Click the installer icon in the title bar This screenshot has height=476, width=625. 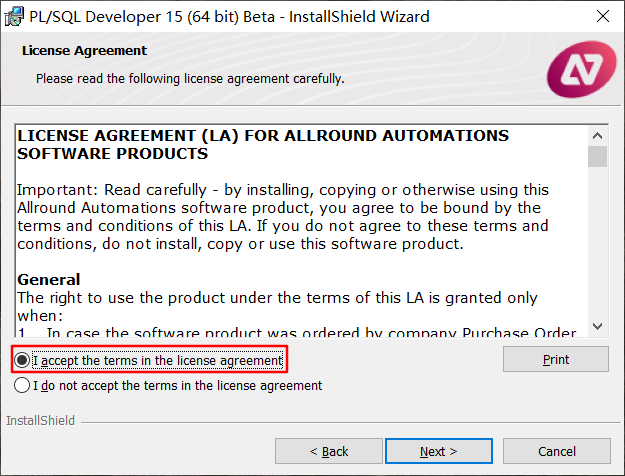click(14, 17)
